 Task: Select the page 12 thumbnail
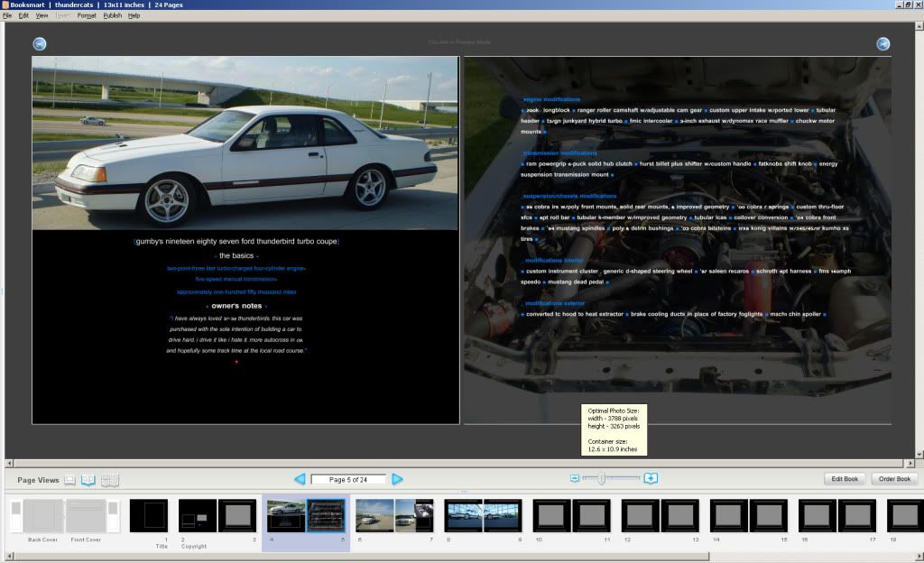pos(640,515)
